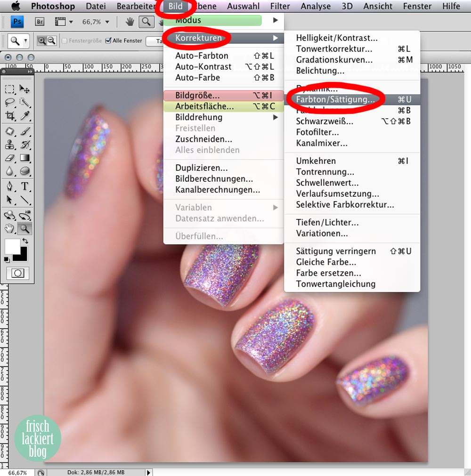Select the Crop tool
Viewport: 471px width, 476px height.
tap(10, 115)
